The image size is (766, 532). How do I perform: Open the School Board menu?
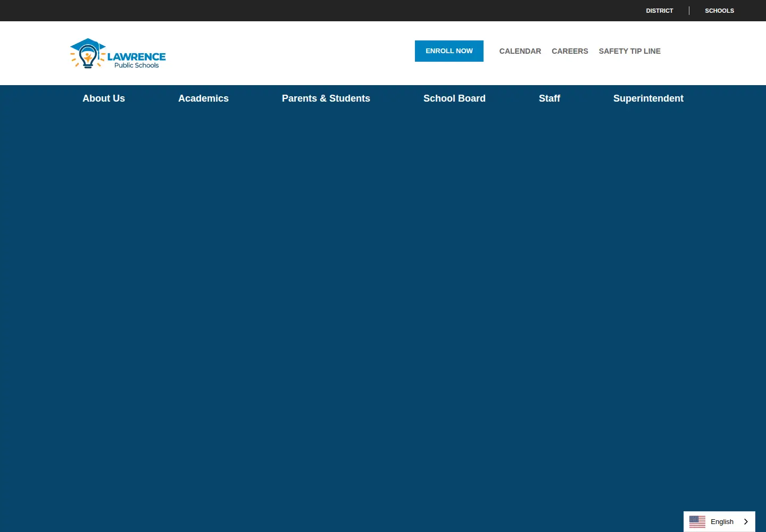[454, 98]
